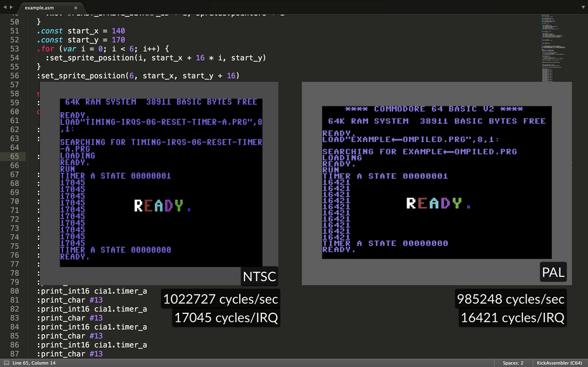Viewport: 588px width, 367px height.
Task: Click print_int16 cia1.timer_a on line 86
Action: (x=92, y=345)
